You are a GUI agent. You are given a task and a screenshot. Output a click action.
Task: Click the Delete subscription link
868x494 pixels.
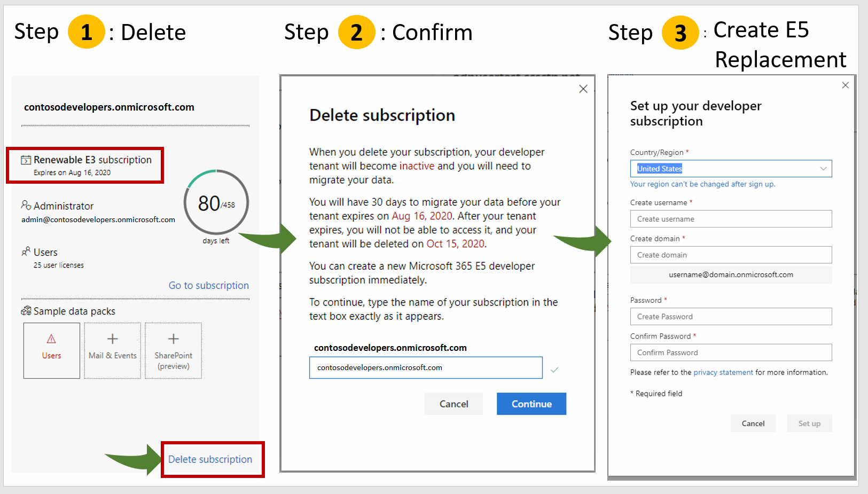tap(212, 459)
